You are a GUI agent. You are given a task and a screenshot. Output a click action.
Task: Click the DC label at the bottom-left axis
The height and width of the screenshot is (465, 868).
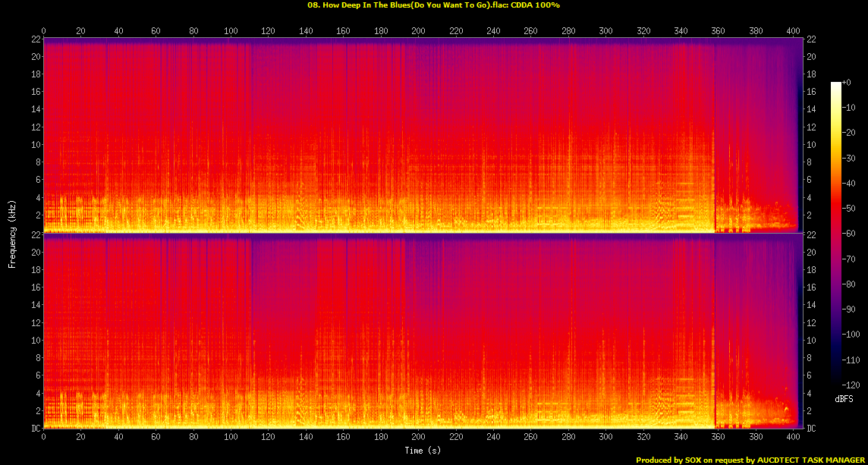(35, 429)
